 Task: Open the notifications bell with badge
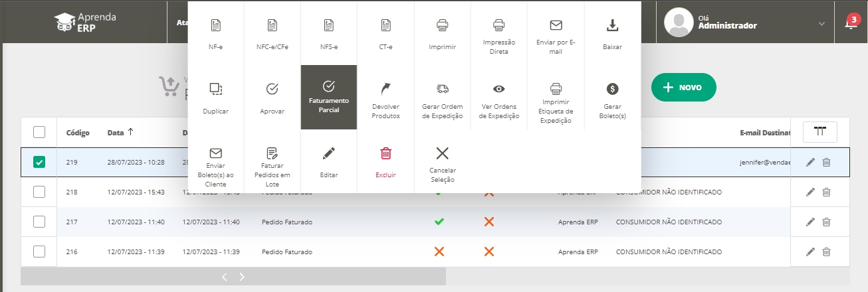(x=850, y=23)
